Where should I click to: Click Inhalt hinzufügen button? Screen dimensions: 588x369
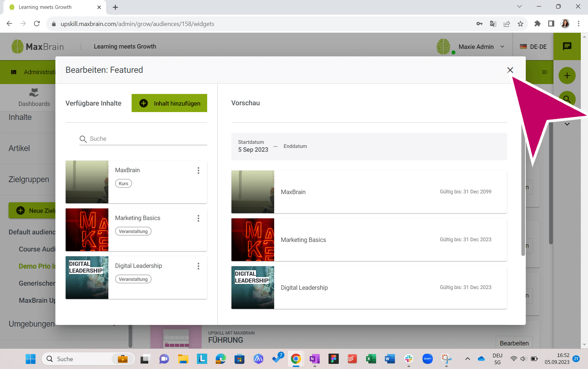pyautogui.click(x=169, y=103)
